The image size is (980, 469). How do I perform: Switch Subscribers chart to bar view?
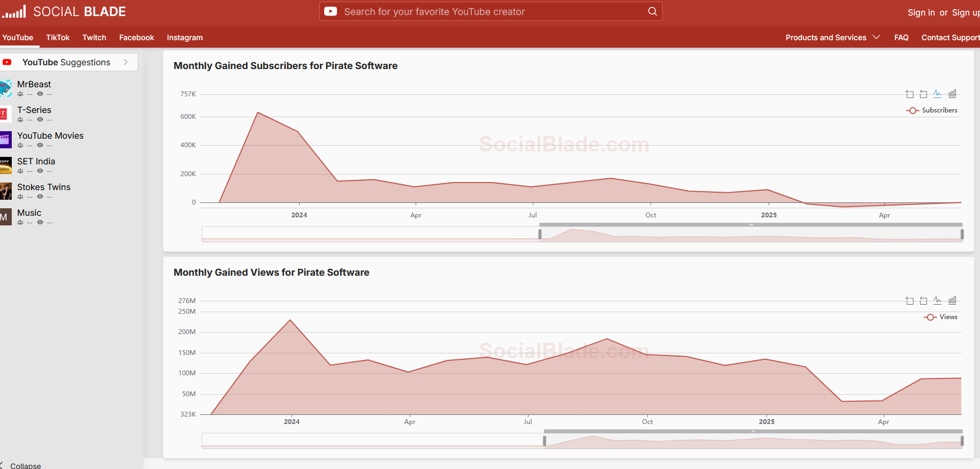click(x=952, y=94)
